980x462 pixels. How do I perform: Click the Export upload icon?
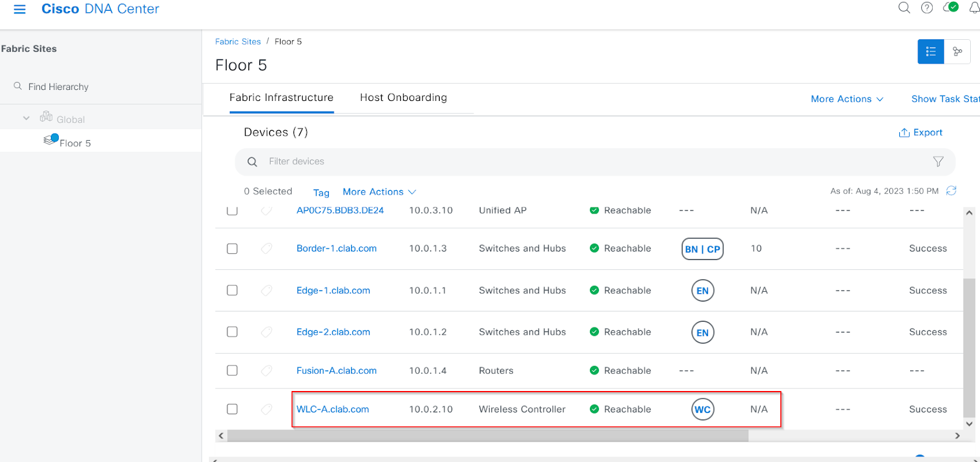point(904,133)
